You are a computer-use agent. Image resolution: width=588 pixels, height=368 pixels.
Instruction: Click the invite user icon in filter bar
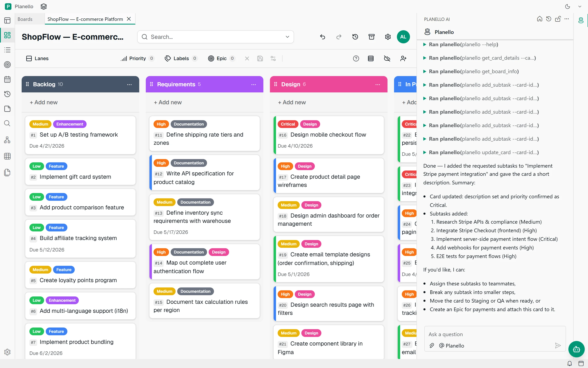403,58
